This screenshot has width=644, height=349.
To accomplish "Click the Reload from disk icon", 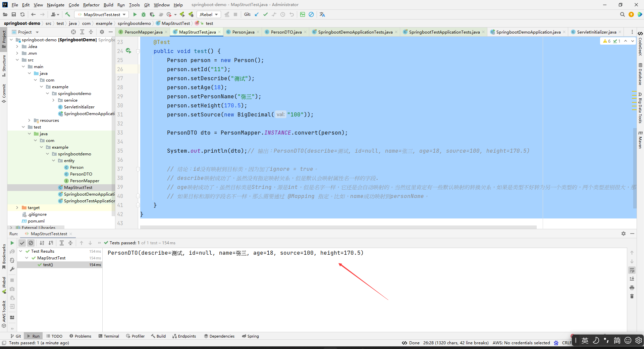I will (22, 14).
